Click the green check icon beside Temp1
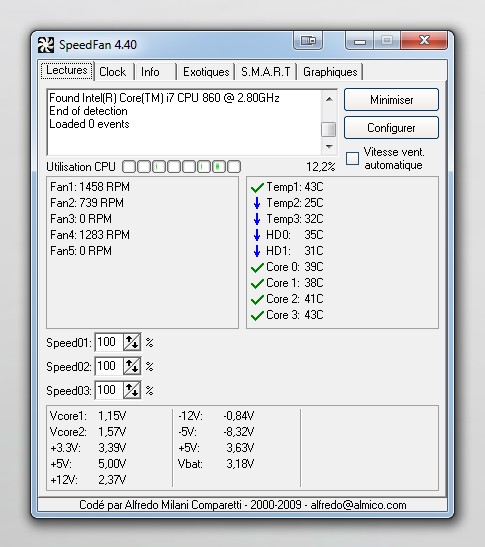The width and height of the screenshot is (485, 547). pos(257,188)
